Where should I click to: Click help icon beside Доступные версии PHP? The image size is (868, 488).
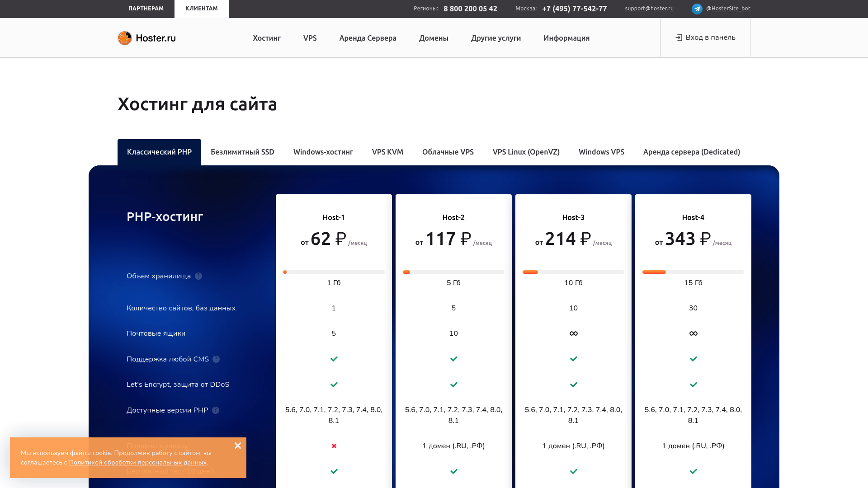[x=216, y=410]
